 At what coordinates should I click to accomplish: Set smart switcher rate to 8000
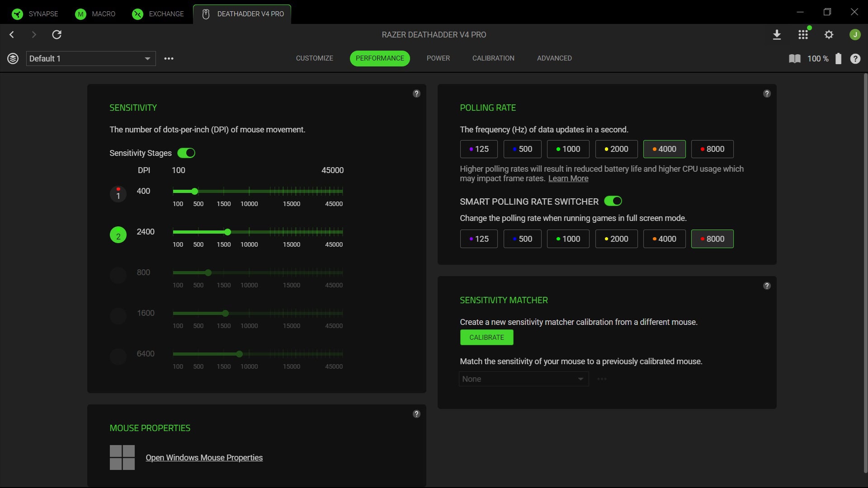(x=712, y=239)
